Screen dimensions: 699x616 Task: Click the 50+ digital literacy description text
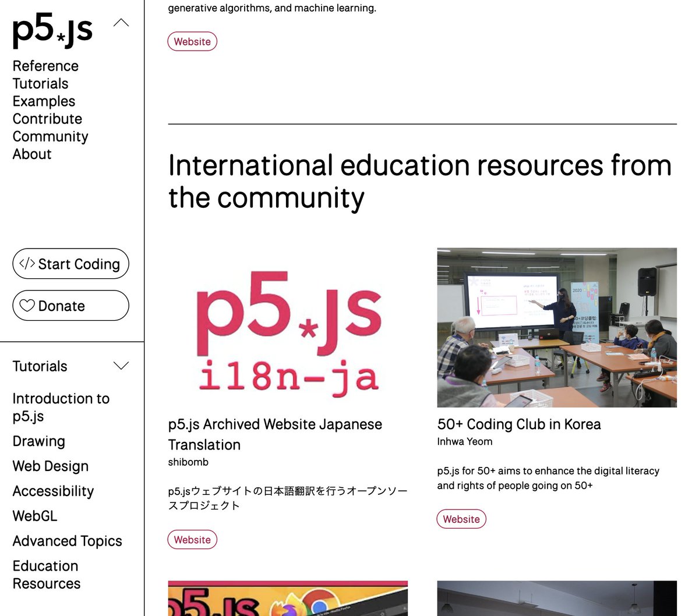[x=548, y=478]
